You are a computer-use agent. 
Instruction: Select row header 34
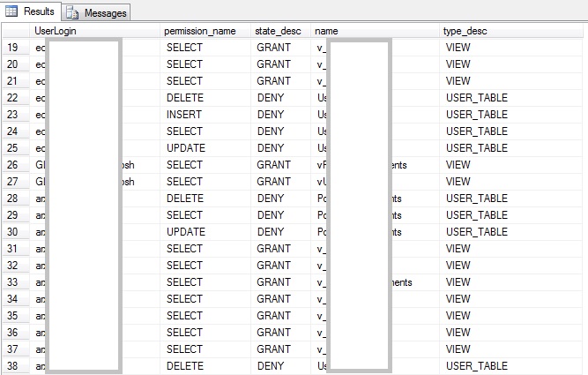(x=16, y=299)
